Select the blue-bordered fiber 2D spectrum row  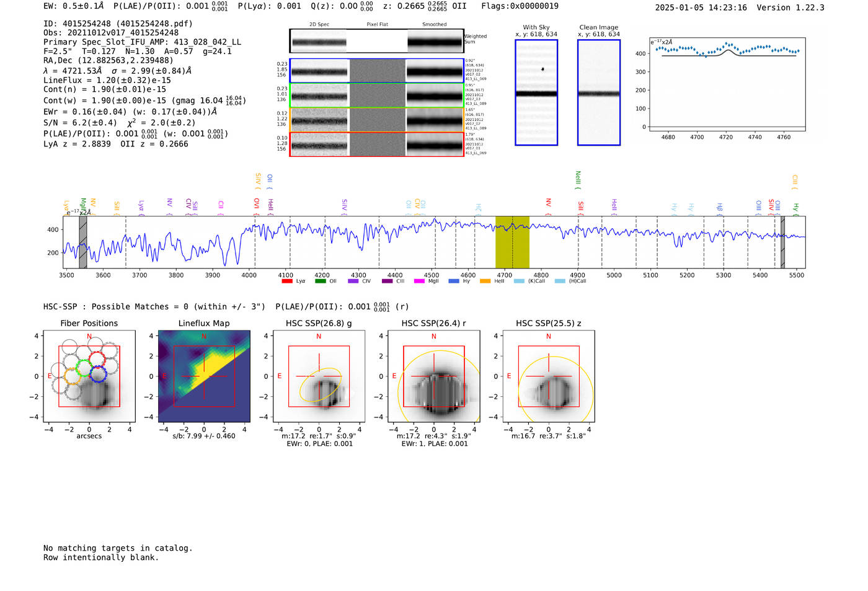(376, 71)
